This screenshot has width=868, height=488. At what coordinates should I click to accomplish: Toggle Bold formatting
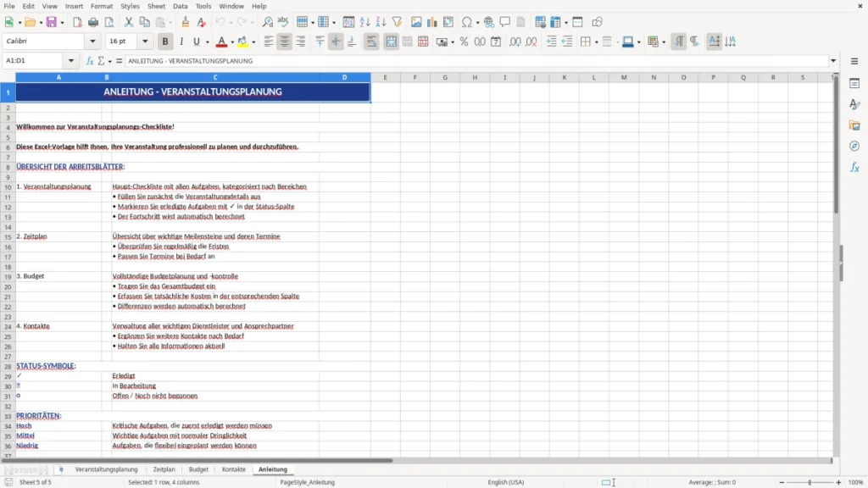coord(165,42)
